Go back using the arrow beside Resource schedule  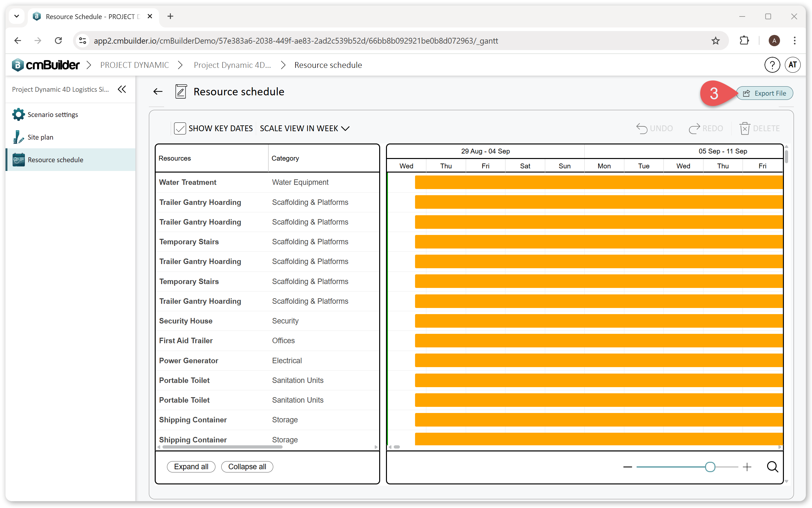click(x=158, y=92)
